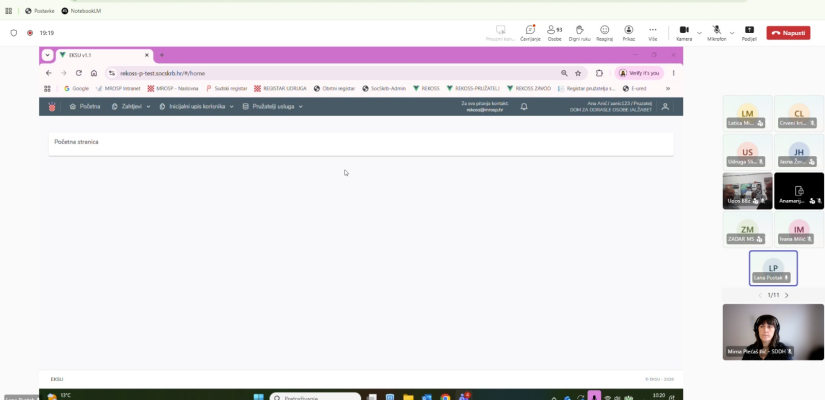This screenshot has height=400, width=825.
Task: Go back in the browser
Action: tap(49, 73)
